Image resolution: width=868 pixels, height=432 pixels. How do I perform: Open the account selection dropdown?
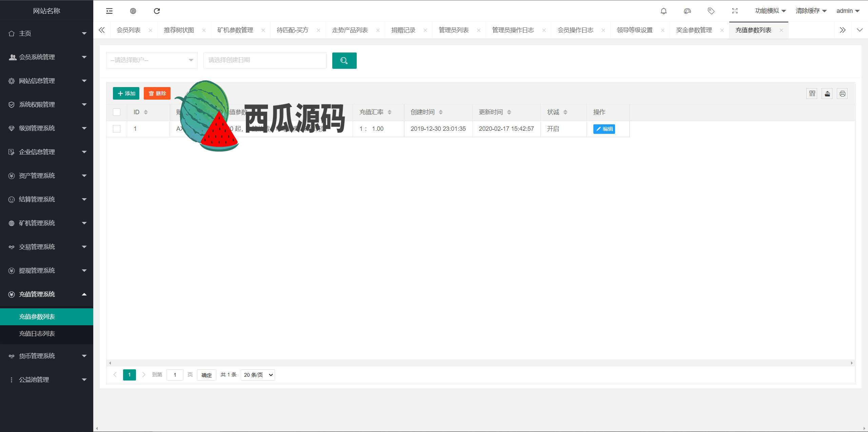[152, 60]
